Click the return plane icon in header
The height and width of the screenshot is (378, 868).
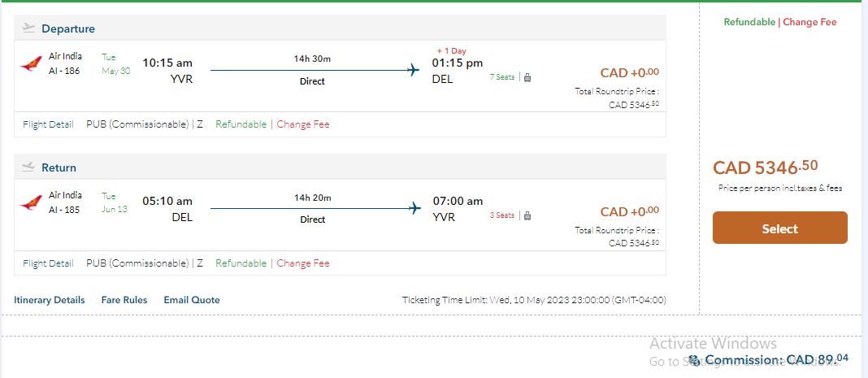click(29, 167)
